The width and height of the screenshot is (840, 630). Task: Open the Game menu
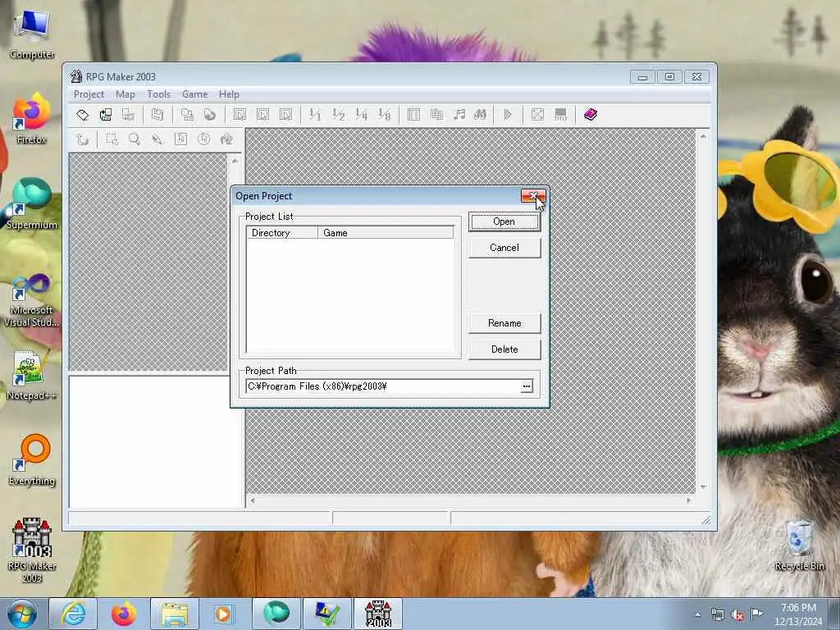point(194,94)
